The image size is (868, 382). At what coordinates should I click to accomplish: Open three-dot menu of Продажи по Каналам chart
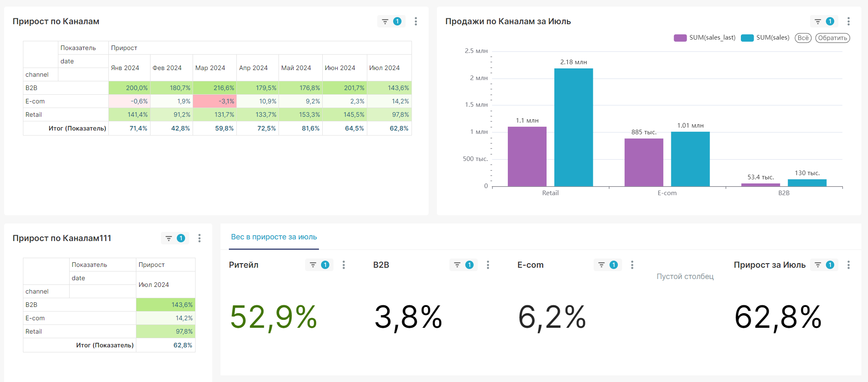click(x=848, y=21)
